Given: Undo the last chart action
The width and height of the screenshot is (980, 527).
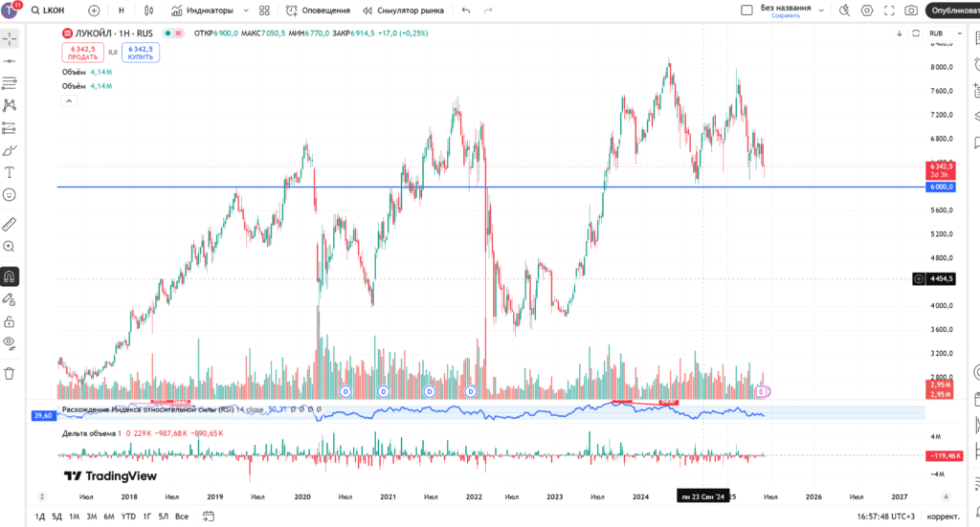Looking at the screenshot, I should (466, 11).
